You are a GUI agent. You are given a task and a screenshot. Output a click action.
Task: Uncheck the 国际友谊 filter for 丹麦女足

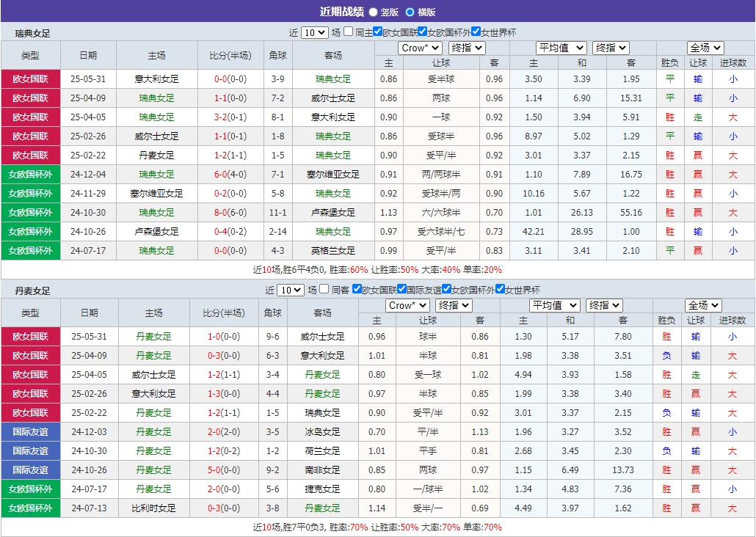pyautogui.click(x=401, y=289)
